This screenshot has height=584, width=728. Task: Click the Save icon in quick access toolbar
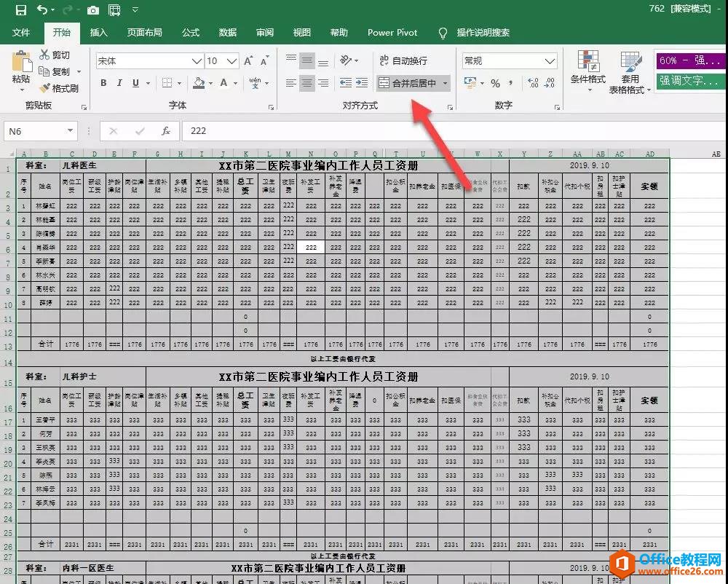pos(20,10)
